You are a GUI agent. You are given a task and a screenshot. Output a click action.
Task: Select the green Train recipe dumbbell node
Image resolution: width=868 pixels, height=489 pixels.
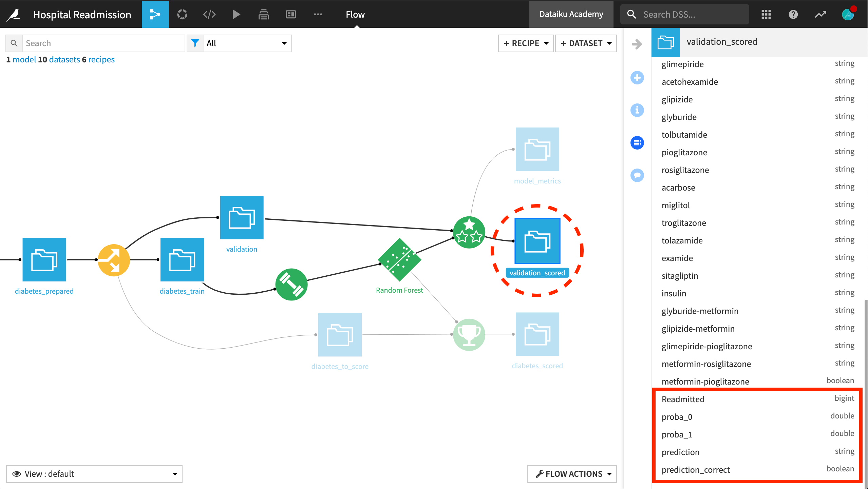pos(291,285)
